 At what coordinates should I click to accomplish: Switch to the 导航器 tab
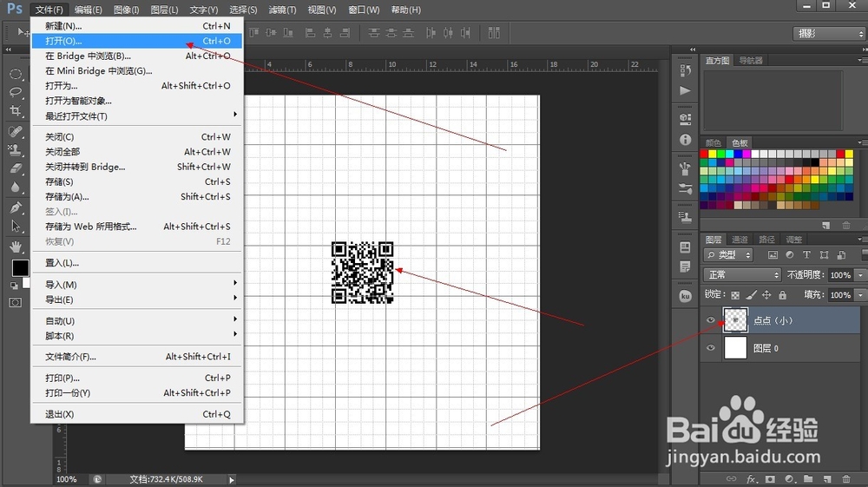751,60
